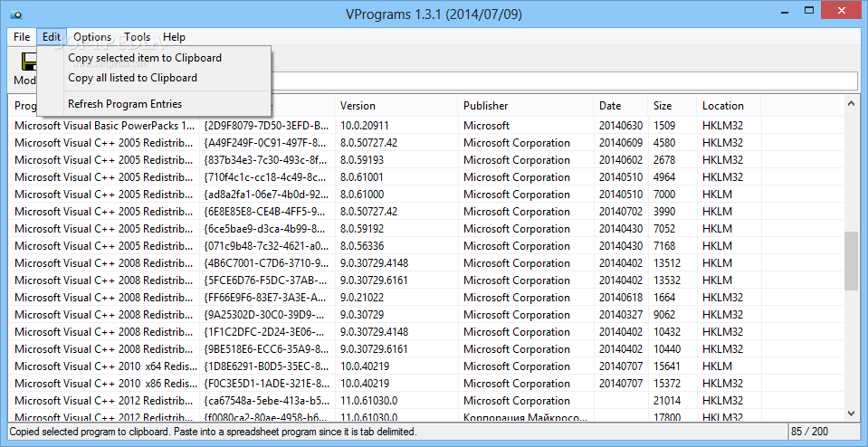
Task: Choose Copy selected item to Clipboard
Action: 145,58
